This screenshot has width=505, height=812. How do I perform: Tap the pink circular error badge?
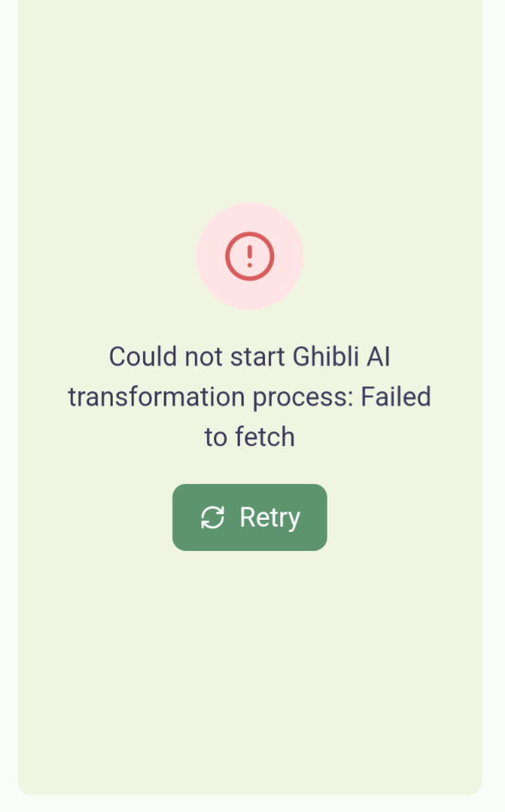point(249,256)
